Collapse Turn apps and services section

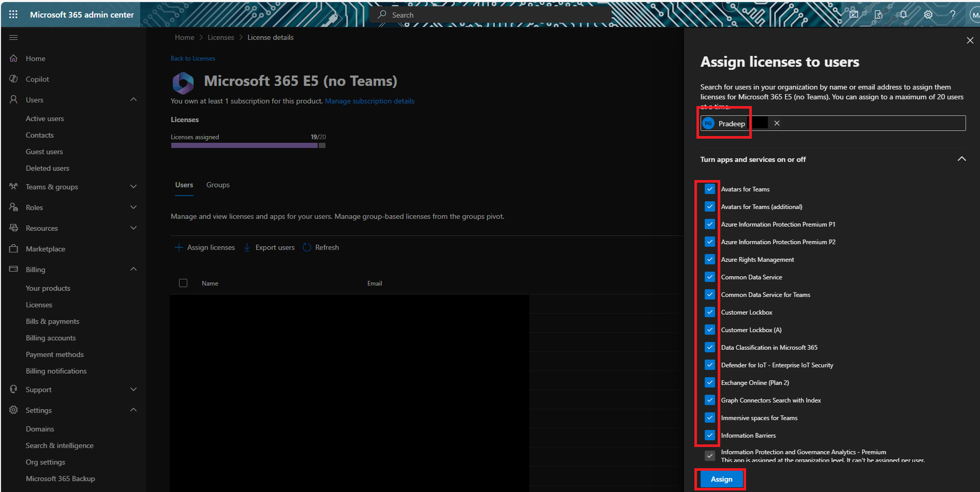[961, 159]
